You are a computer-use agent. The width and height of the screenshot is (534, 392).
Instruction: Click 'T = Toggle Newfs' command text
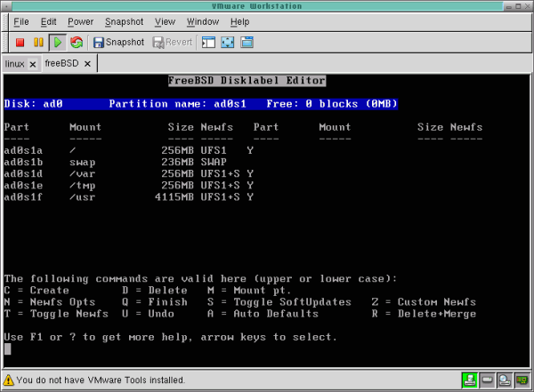coord(56,314)
